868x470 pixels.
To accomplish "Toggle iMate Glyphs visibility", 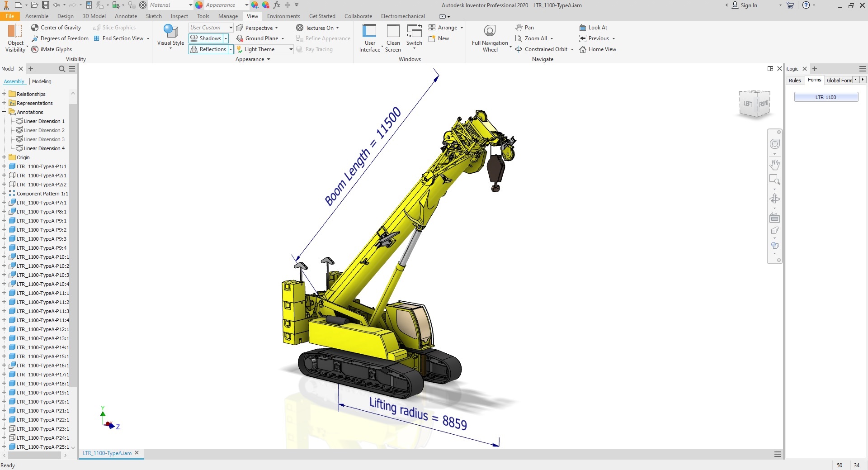I will click(35, 49).
